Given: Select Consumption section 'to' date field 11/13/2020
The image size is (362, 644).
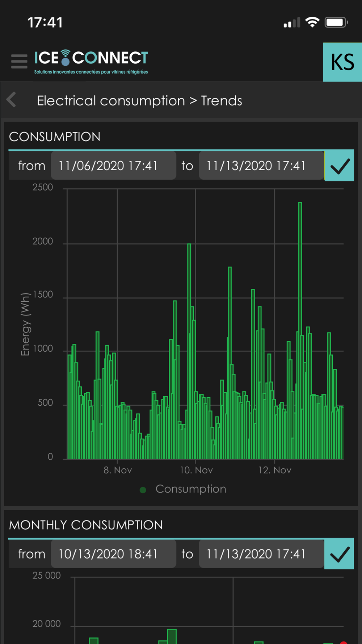Looking at the screenshot, I should [261, 166].
